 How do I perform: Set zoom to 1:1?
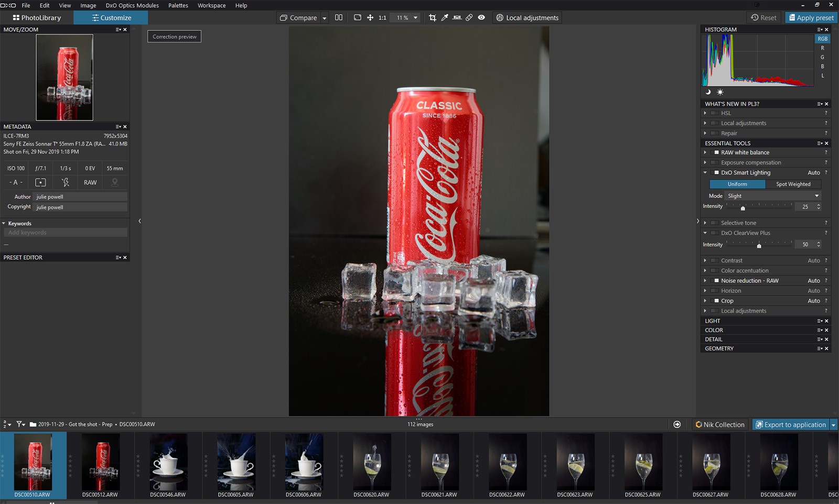coord(382,18)
